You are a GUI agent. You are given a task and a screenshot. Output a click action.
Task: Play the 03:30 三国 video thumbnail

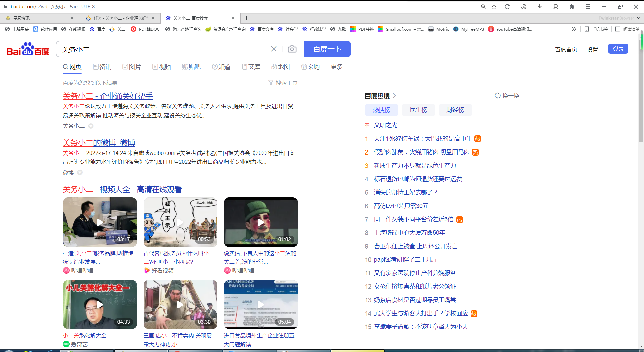(180, 305)
